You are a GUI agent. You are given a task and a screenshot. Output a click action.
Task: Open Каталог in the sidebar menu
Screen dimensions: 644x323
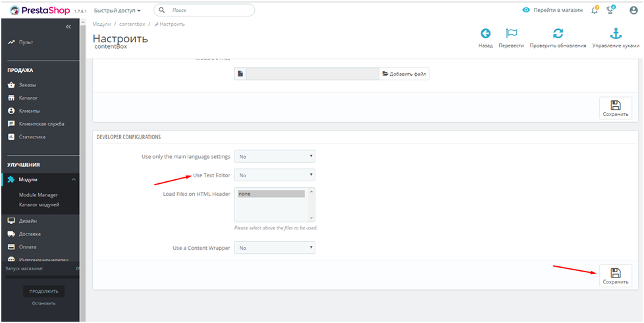[x=28, y=98]
